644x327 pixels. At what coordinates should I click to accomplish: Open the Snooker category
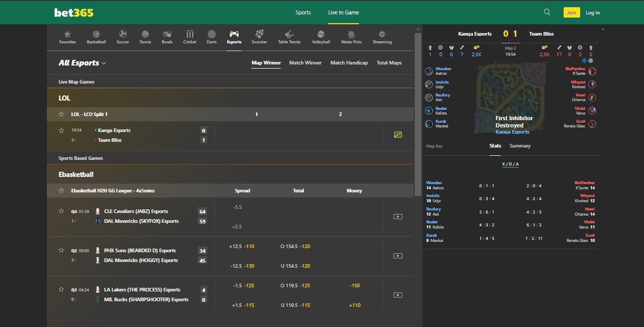tap(259, 37)
